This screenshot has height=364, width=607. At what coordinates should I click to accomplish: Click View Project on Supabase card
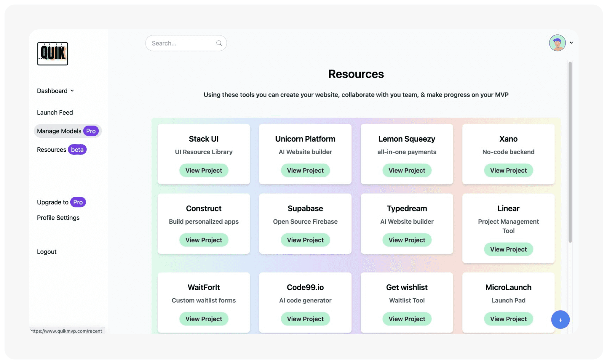pos(305,240)
